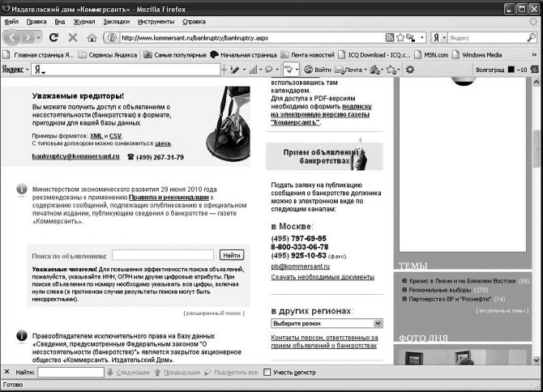This screenshot has height=392, width=543.
Task: Click the Yandex bar spell-check tick icon
Action: (x=289, y=70)
